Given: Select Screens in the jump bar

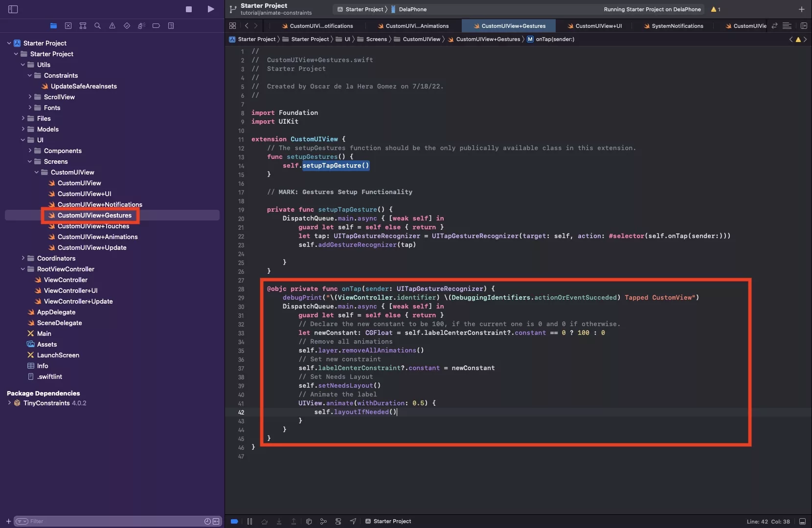Looking at the screenshot, I should click(x=372, y=39).
